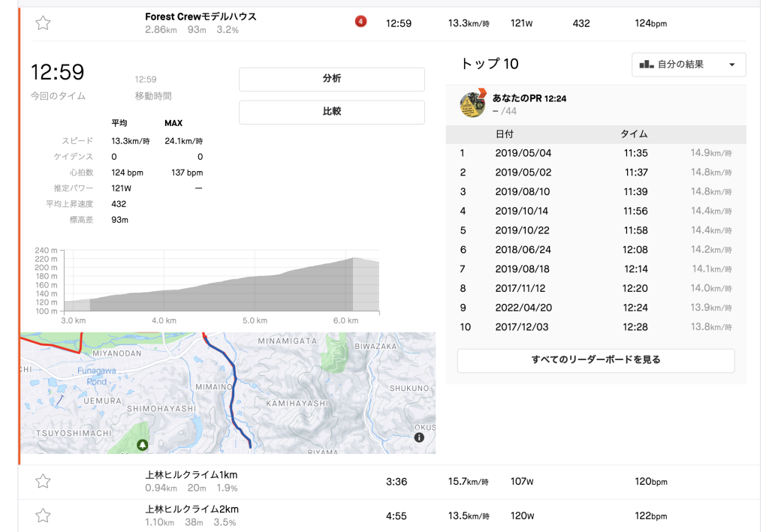Viewport: 769px width, 532px height.
Task: Click the 3:36 time in 上林ヒルクライム1km row
Action: [397, 482]
